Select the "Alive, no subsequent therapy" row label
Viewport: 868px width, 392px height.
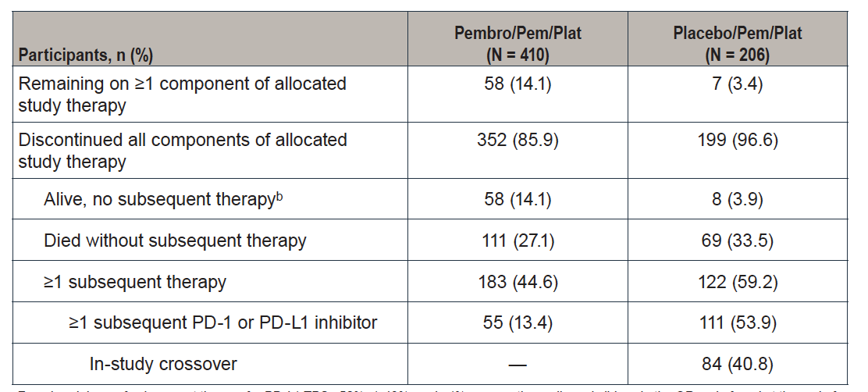(x=162, y=199)
